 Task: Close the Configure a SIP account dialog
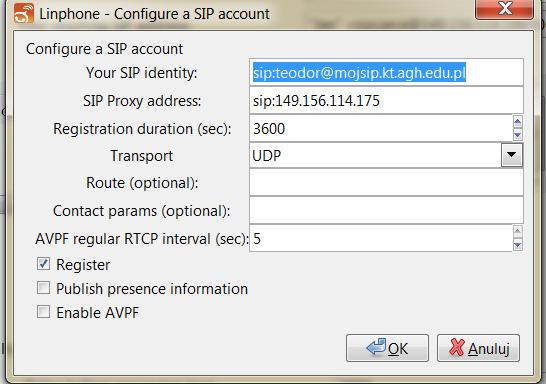504,8
